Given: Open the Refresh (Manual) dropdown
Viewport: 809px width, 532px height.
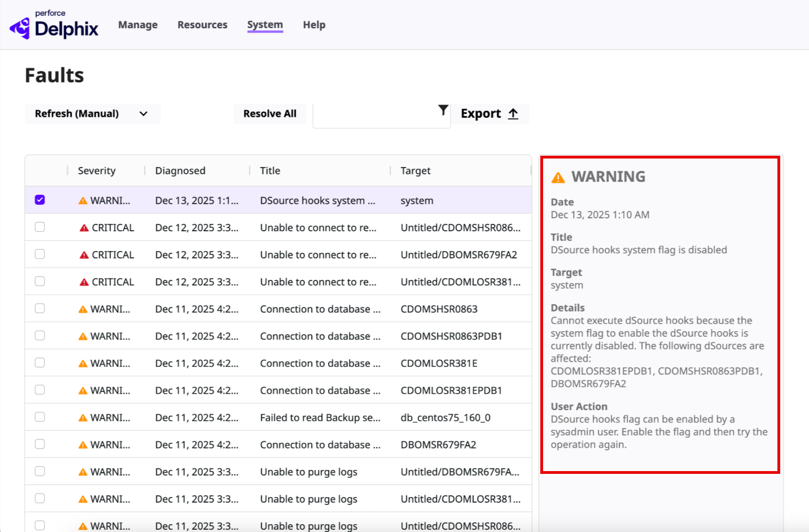Looking at the screenshot, I should pos(92,114).
